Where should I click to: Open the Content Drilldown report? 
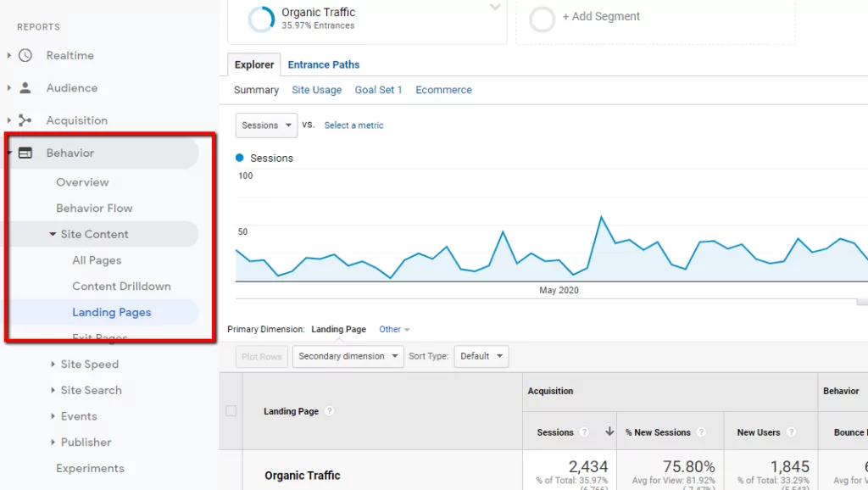click(121, 287)
